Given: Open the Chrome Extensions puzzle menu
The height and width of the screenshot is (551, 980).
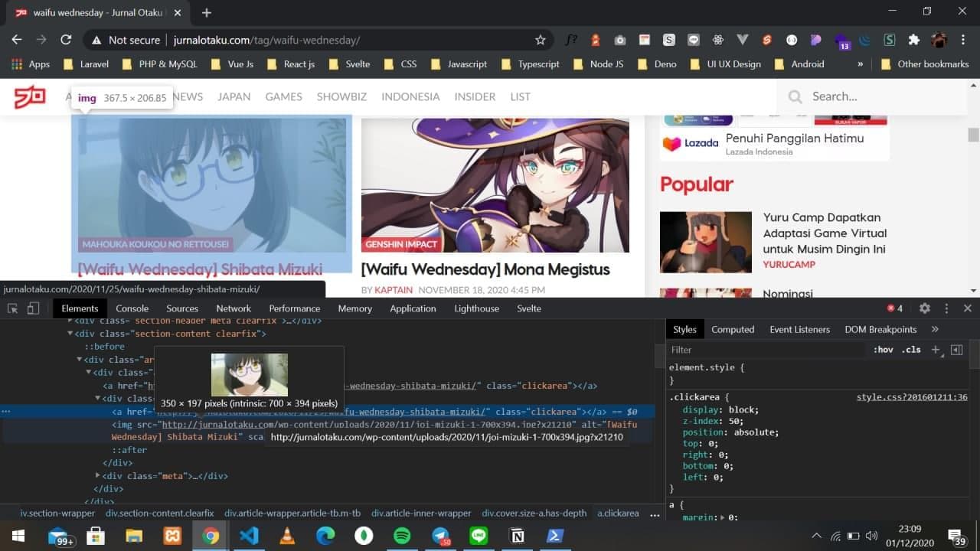Looking at the screenshot, I should point(913,40).
